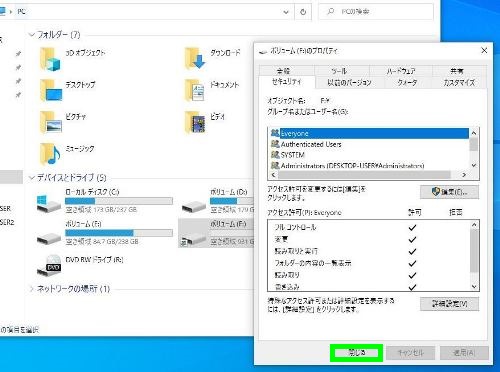Image resolution: width=500 pixels, height=372 pixels.
Task: Click the Everyone group icon in the user list
Action: (x=275, y=133)
